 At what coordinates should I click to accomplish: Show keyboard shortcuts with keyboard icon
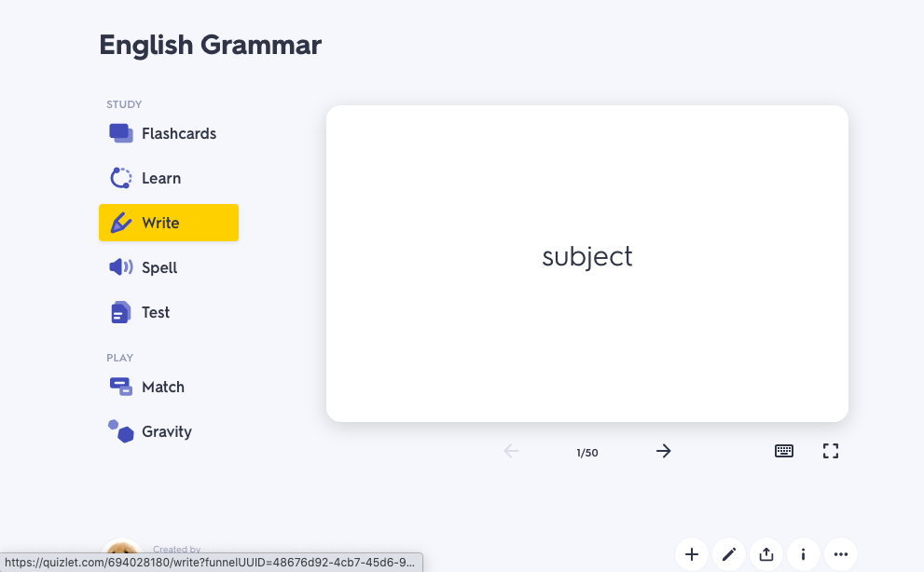pos(784,451)
